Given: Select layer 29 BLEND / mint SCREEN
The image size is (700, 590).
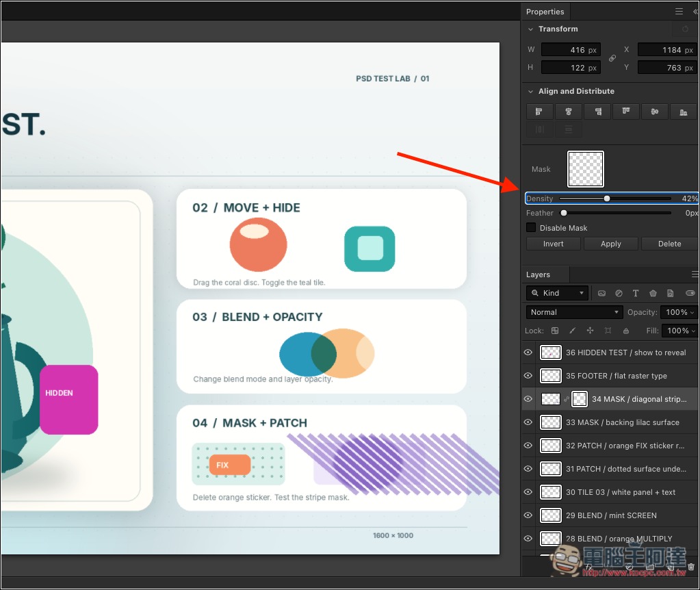Looking at the screenshot, I should point(611,515).
